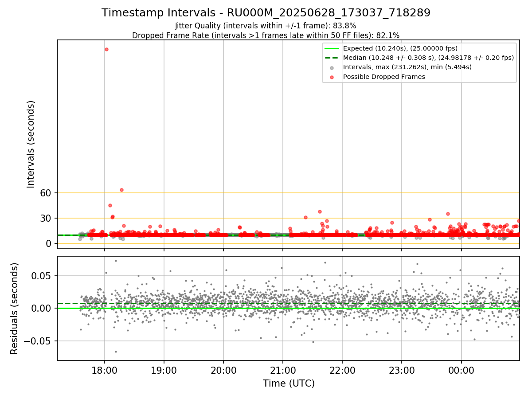
Task: Click the 'Time (UTC)' x-axis label
Action: pyautogui.click(x=289, y=383)
